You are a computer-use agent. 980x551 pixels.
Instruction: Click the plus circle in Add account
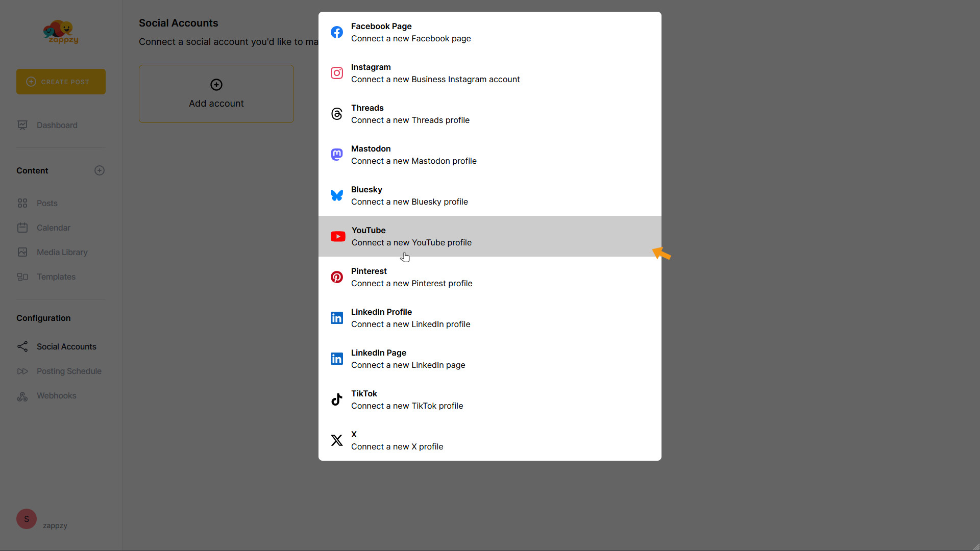216,85
